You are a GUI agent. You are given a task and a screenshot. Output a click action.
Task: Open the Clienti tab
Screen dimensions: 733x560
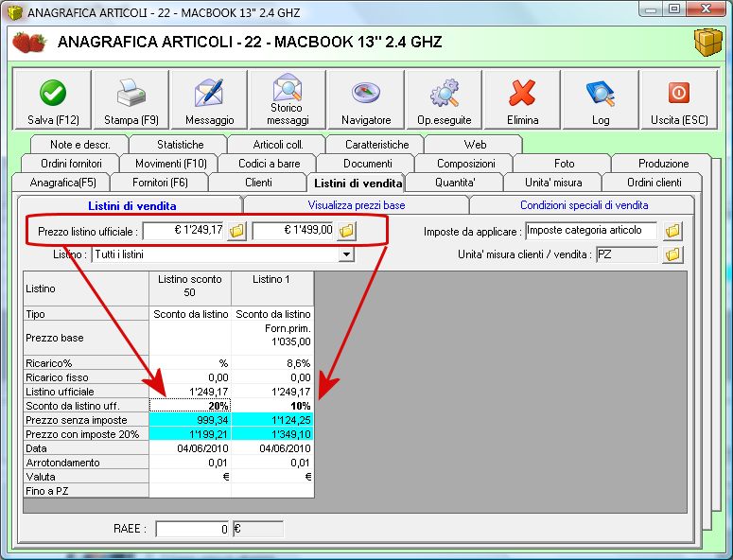click(258, 183)
